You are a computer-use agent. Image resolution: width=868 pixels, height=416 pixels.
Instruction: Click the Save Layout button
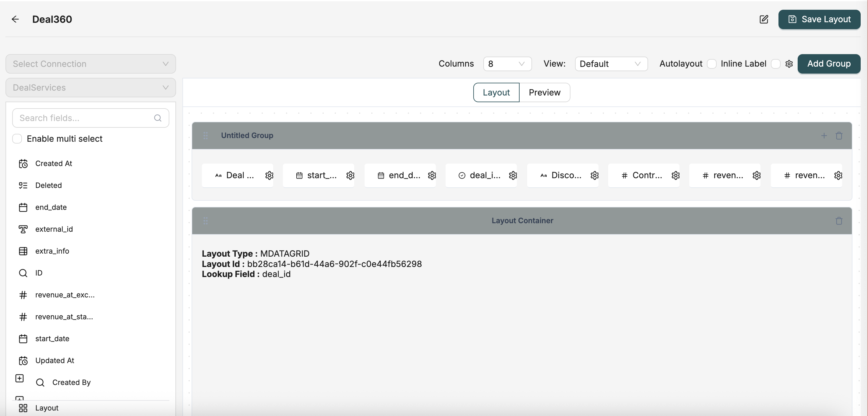(x=819, y=19)
